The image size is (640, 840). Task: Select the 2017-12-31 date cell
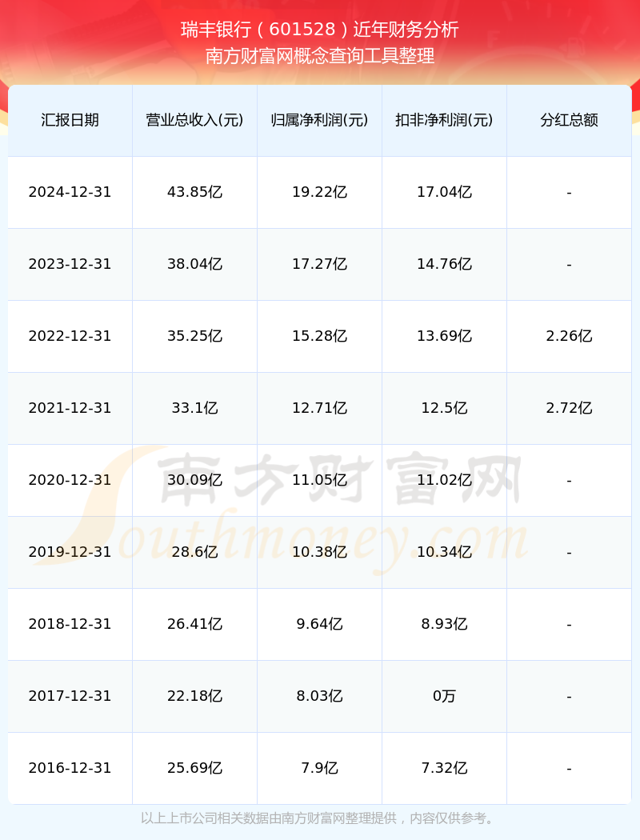[70, 696]
